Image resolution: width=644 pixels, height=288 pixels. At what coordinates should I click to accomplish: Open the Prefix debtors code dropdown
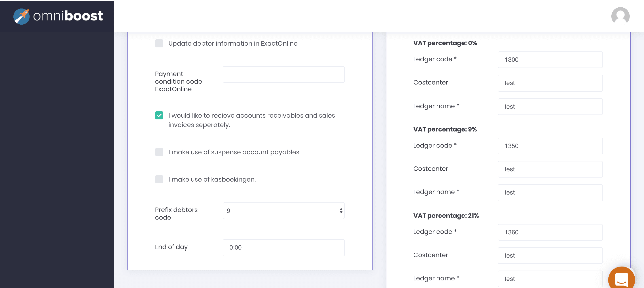point(283,211)
